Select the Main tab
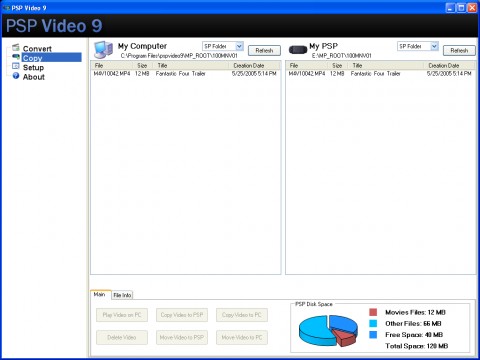The height and width of the screenshot is (360, 480). pos(100,294)
